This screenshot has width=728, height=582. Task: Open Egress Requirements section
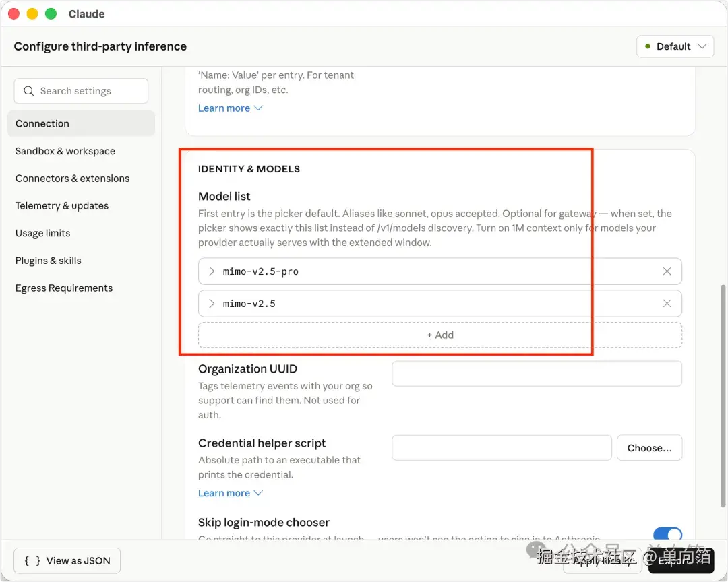coord(64,288)
